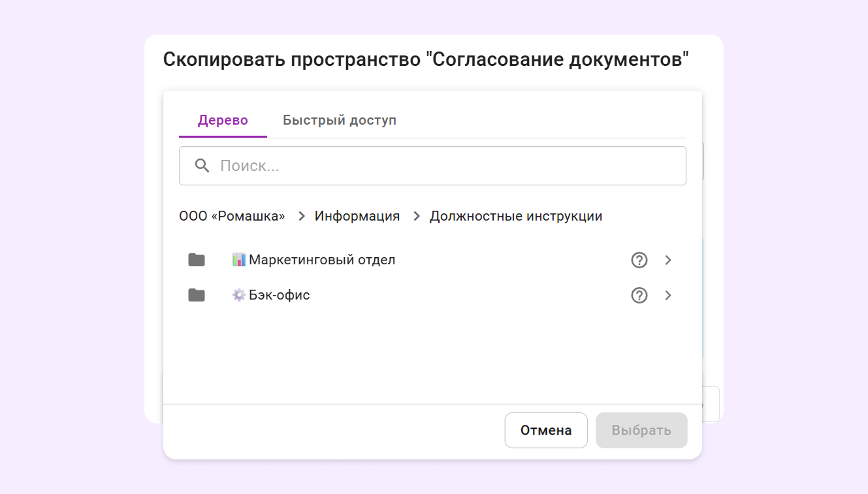
Task: Click the Должностные инструкции breadcrumb
Action: (x=516, y=216)
